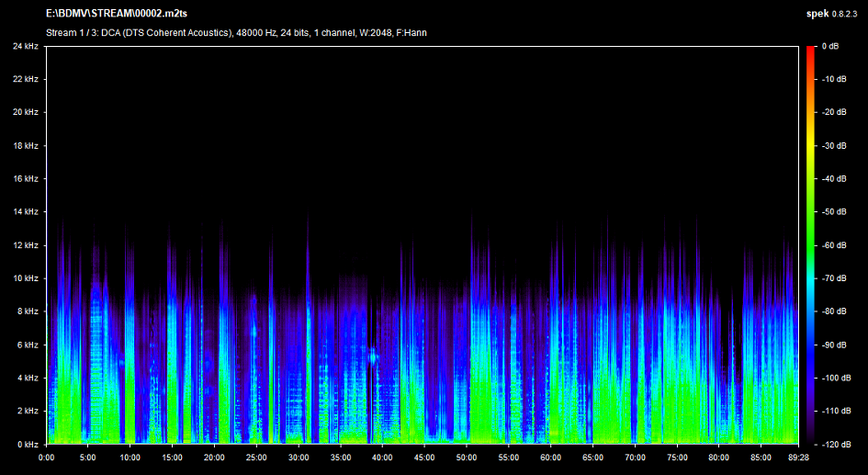Click the file path E:\BDMV\STREAM\00002.m2ts

tap(115, 15)
